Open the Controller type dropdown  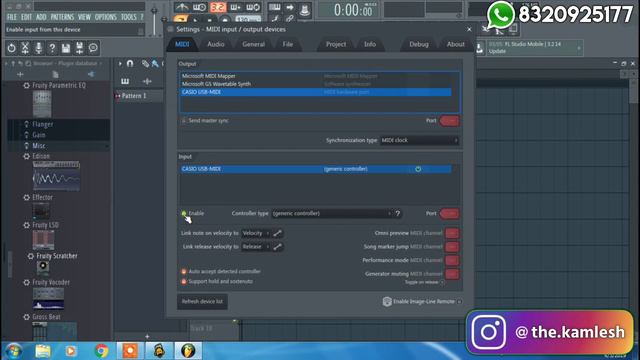pyautogui.click(x=331, y=213)
